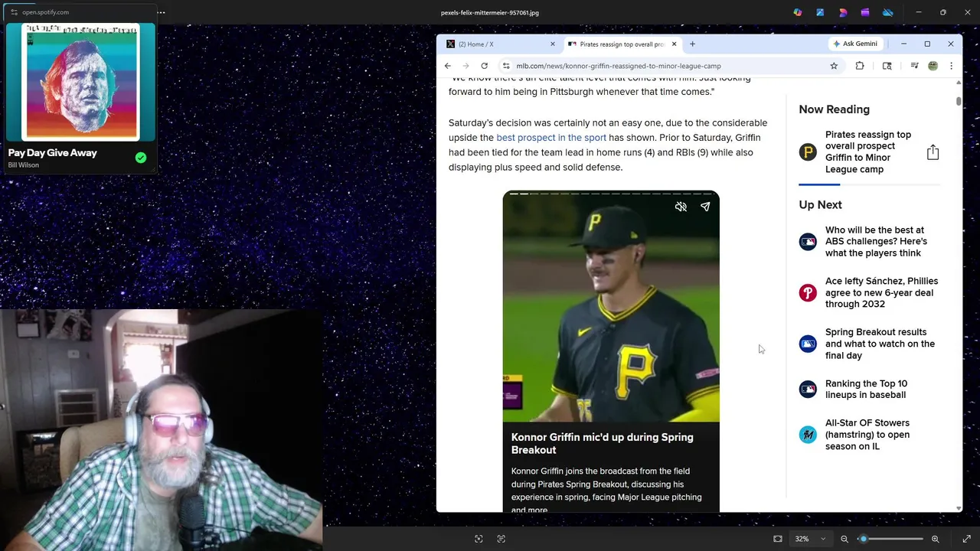Click the Ask Gemini button
The height and width of the screenshot is (551, 980).
855,44
